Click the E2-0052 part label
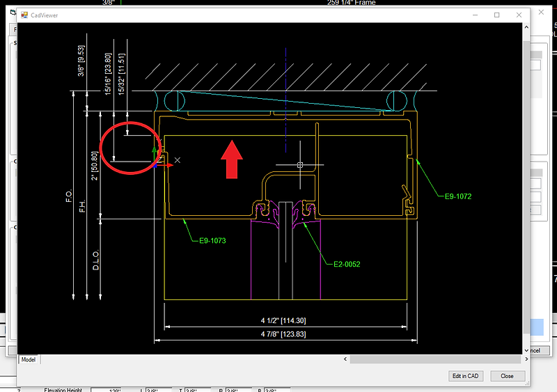Viewport: 557px width, 392px height. click(x=347, y=264)
